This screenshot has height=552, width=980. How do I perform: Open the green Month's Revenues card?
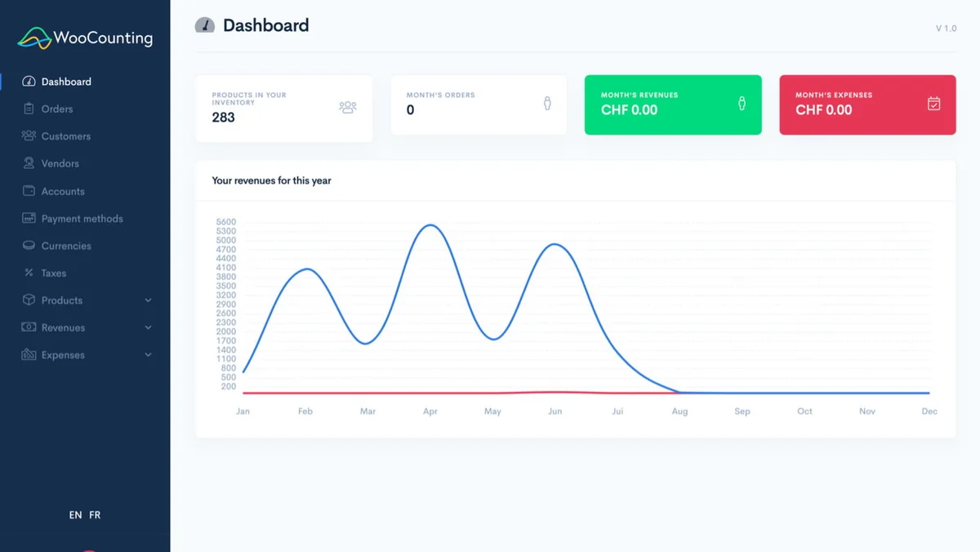click(x=673, y=105)
